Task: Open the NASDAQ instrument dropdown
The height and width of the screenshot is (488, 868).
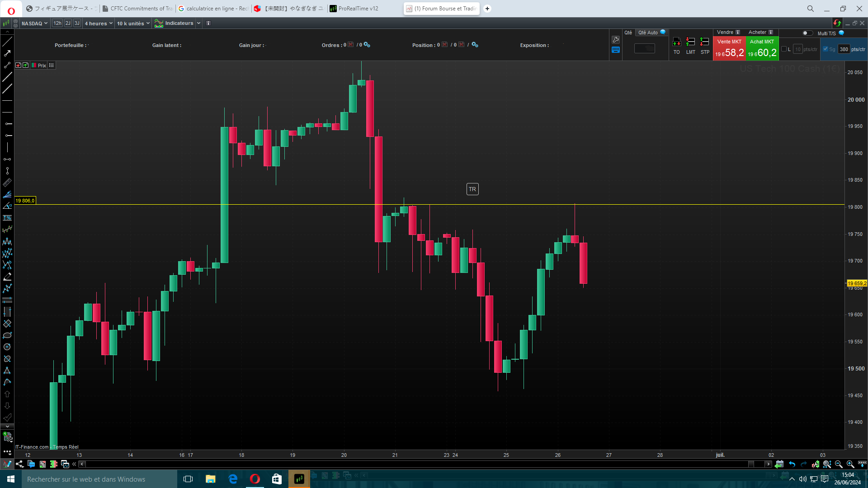Action: coord(34,23)
